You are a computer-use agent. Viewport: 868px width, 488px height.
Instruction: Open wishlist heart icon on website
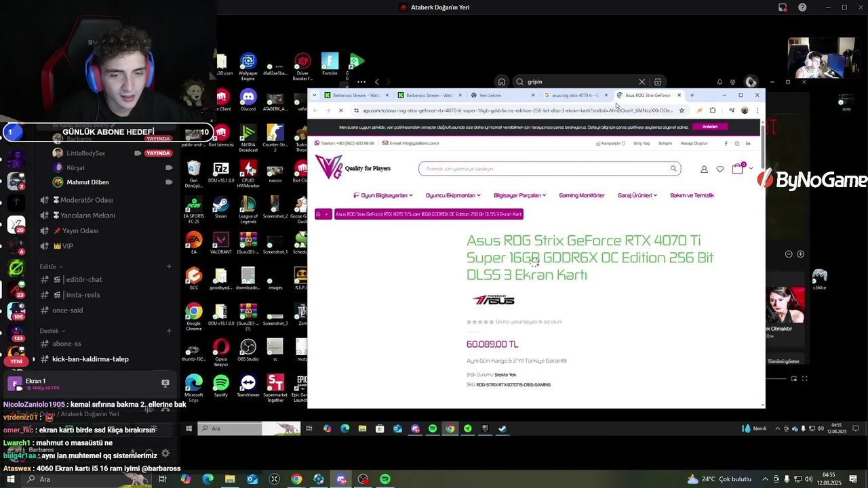pos(719,169)
